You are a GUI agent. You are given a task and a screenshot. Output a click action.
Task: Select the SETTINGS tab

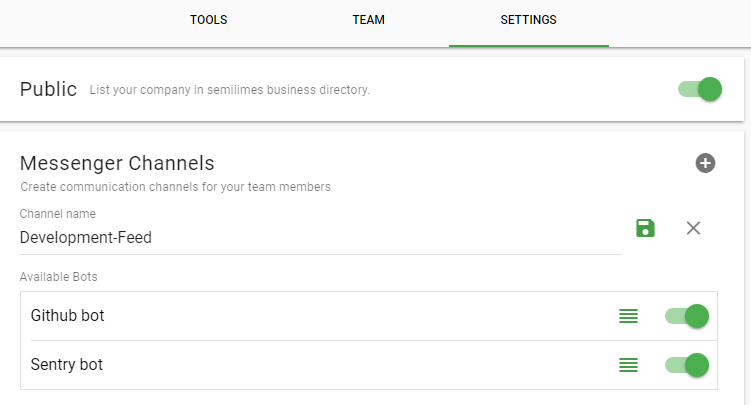tap(528, 20)
